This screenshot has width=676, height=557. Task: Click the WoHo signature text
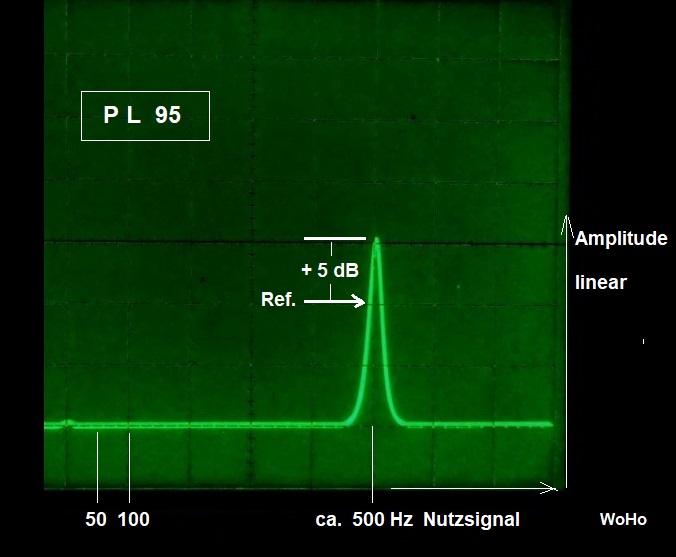[x=623, y=520]
